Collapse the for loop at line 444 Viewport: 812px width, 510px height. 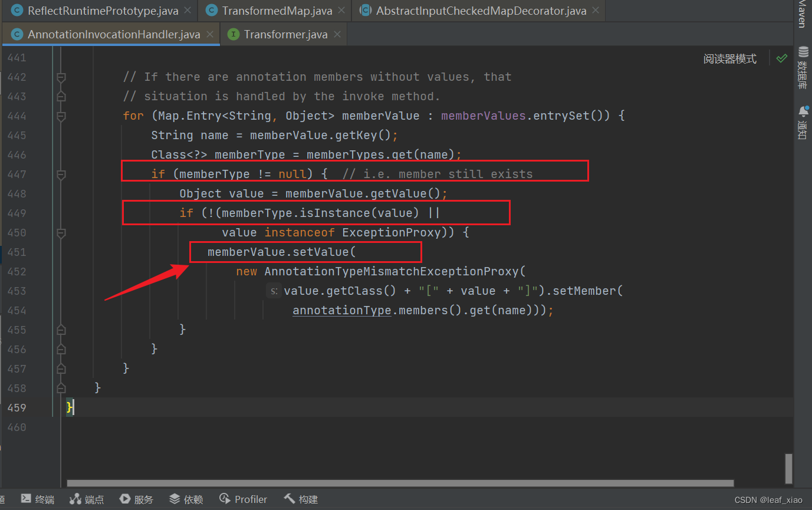click(x=61, y=116)
